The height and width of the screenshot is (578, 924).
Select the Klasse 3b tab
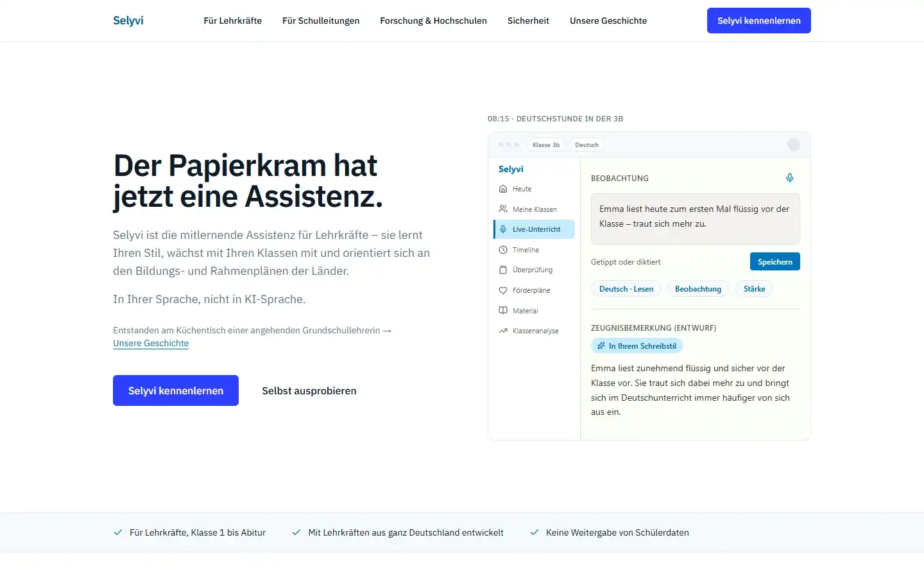(x=546, y=144)
